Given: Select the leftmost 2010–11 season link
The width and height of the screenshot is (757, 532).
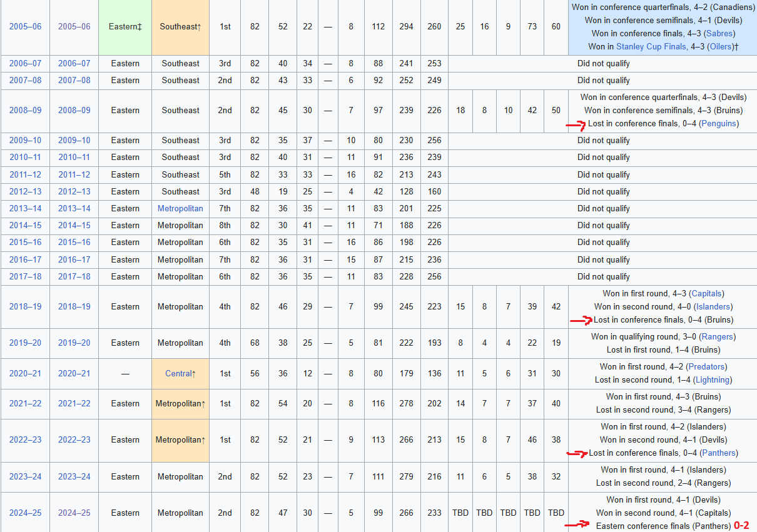Looking at the screenshot, I should (25, 157).
